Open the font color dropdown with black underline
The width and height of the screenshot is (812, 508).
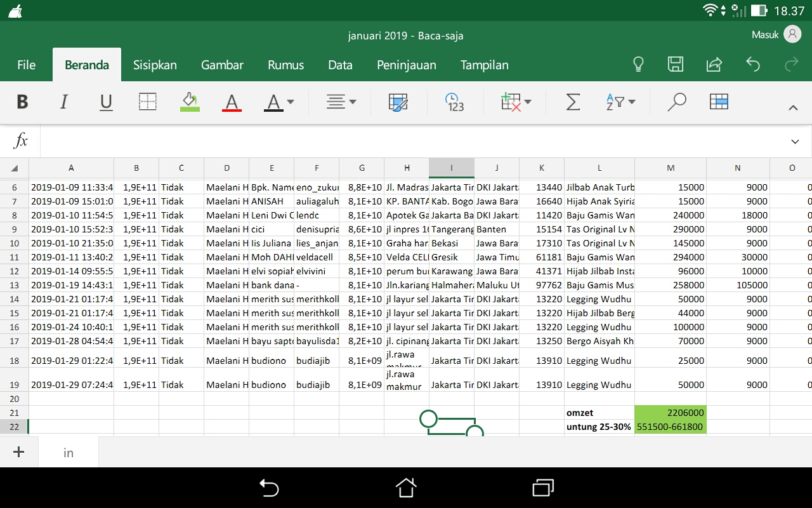coord(278,102)
